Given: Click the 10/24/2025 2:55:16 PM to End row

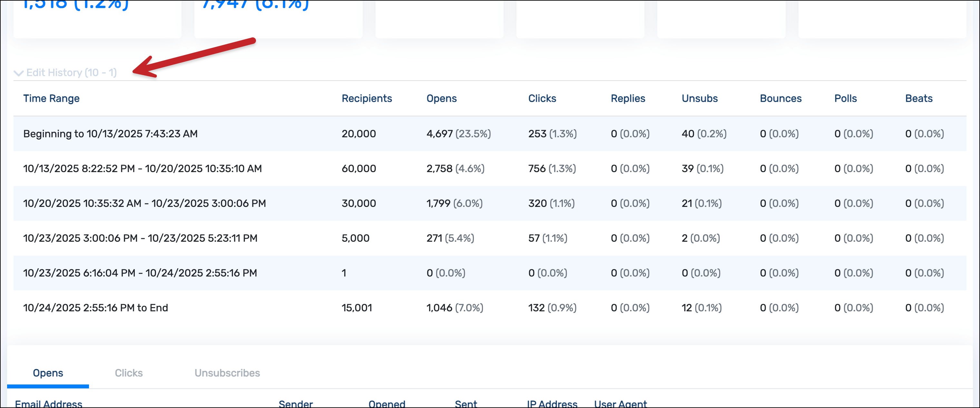Looking at the screenshot, I should pos(95,308).
